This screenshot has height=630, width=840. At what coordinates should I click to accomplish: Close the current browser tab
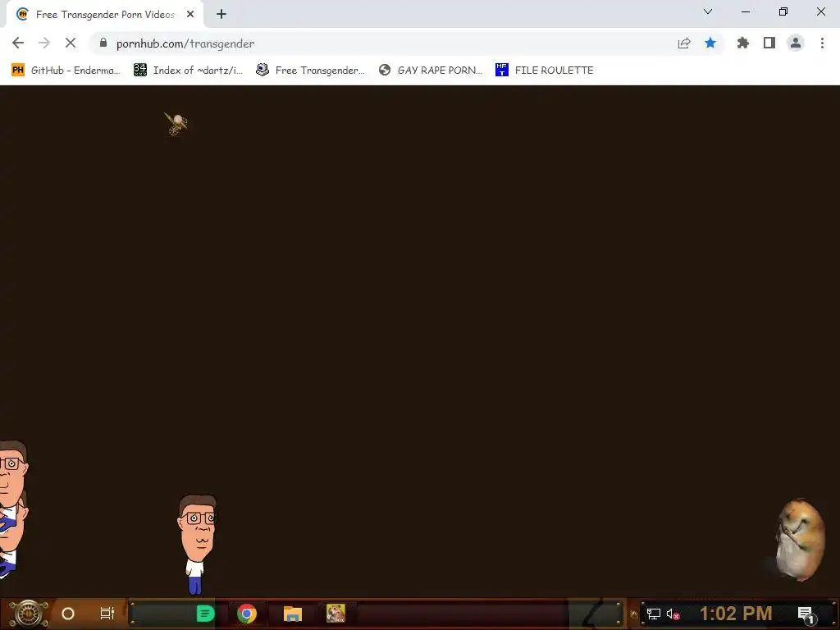(190, 14)
